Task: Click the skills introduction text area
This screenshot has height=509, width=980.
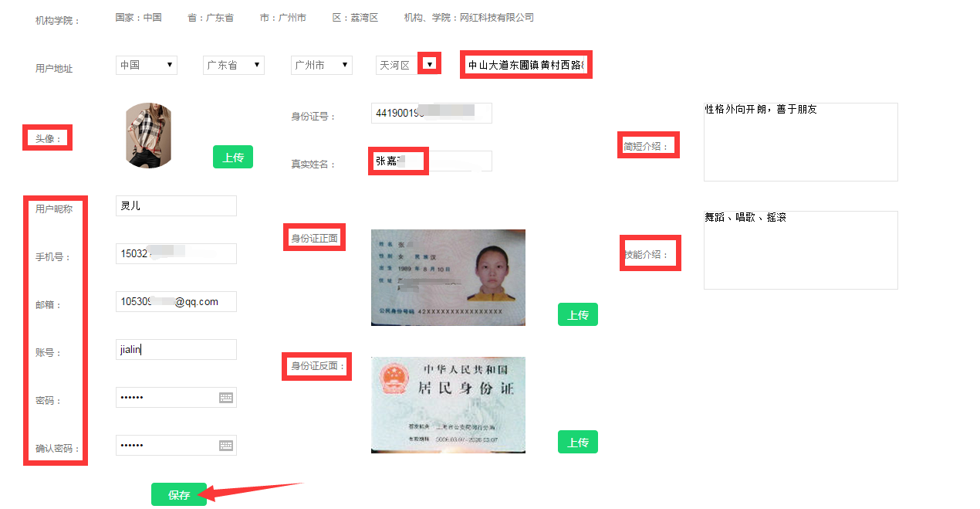Action: tap(801, 250)
